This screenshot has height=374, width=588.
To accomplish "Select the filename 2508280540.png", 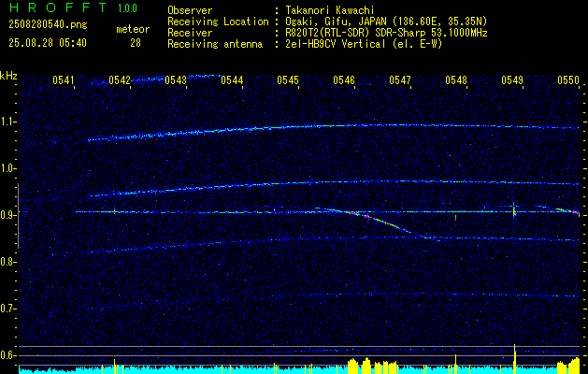I will [x=48, y=25].
